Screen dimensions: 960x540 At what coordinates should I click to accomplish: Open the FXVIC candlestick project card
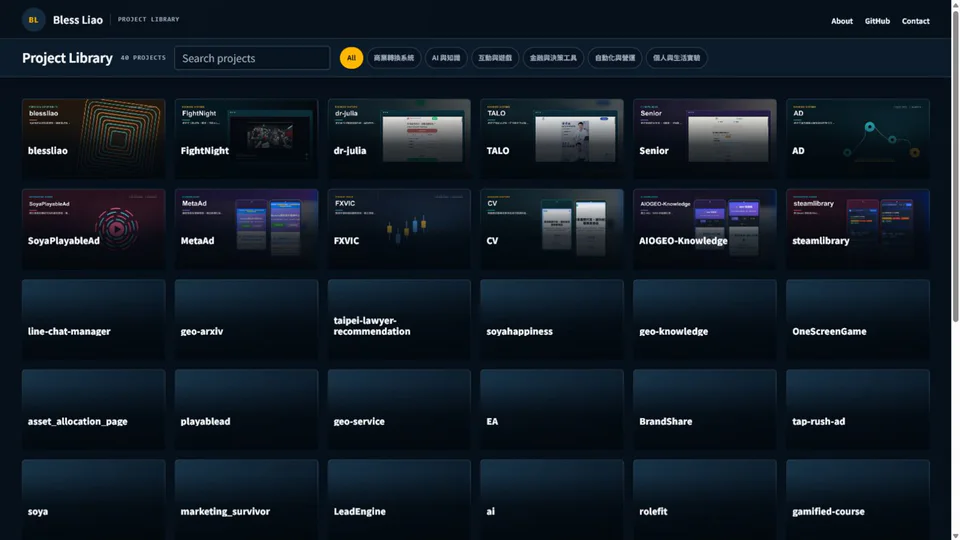pyautogui.click(x=399, y=229)
